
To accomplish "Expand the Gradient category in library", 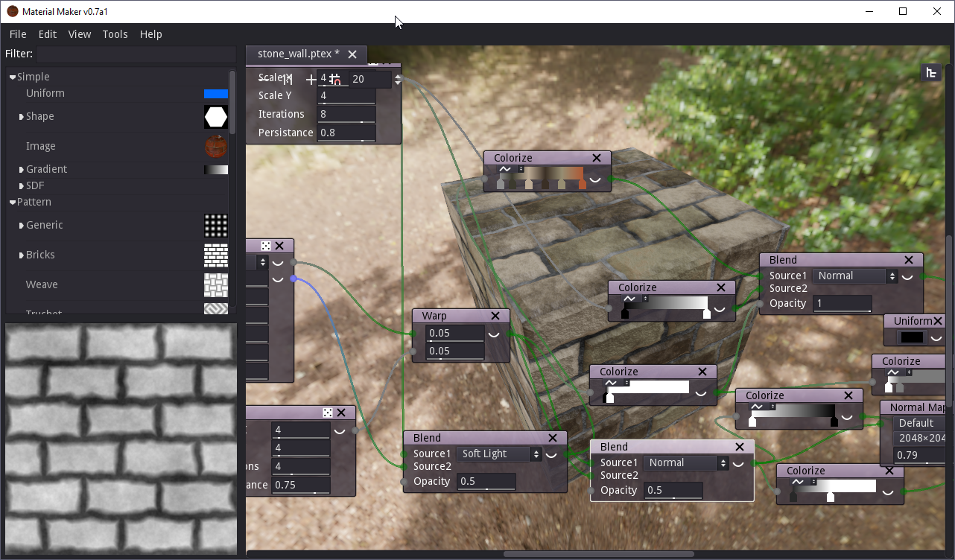I will (x=21, y=170).
